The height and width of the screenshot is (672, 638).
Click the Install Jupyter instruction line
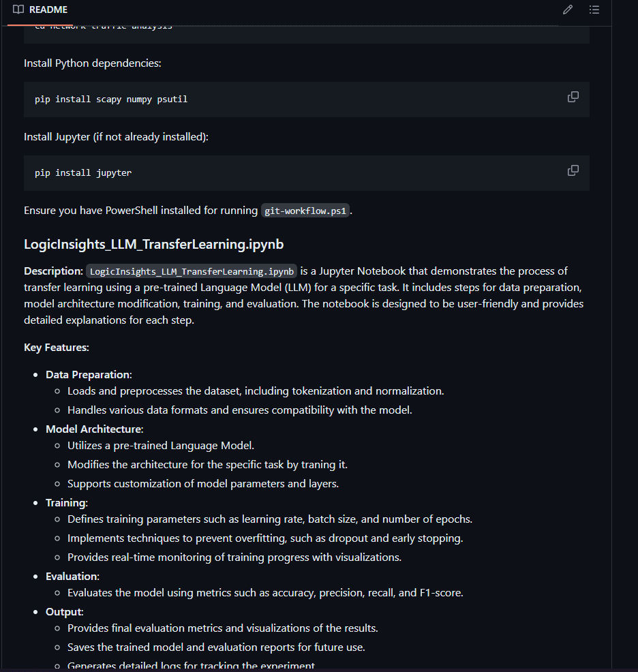pyautogui.click(x=116, y=137)
